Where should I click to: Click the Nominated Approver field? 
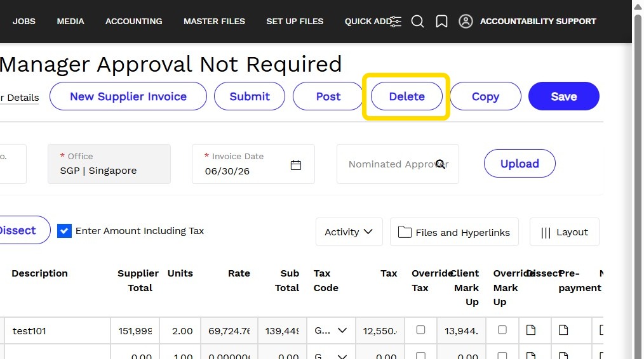(398, 164)
